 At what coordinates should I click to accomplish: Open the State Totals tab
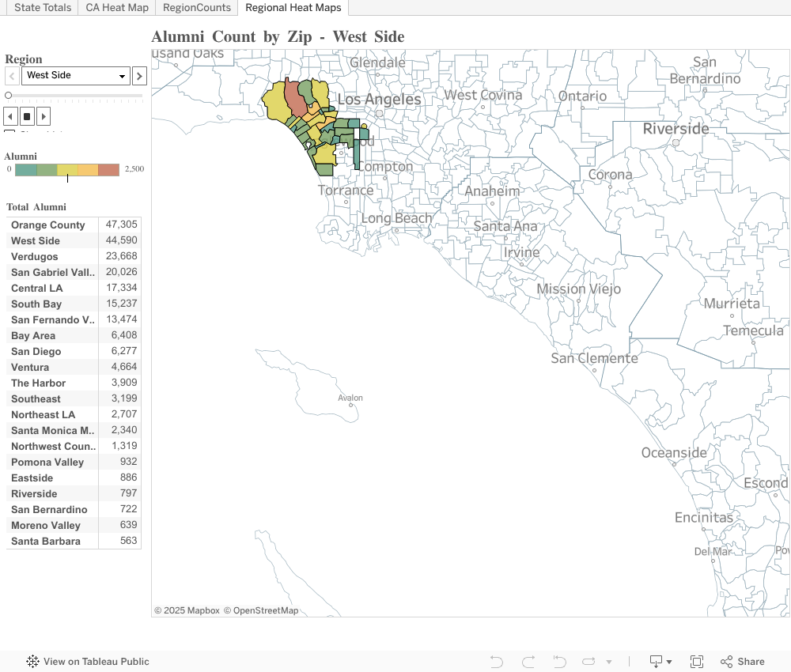point(43,8)
